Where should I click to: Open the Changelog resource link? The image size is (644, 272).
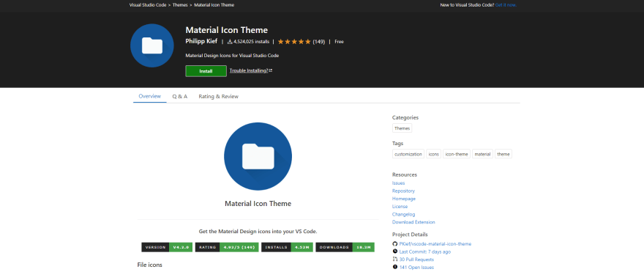point(404,214)
